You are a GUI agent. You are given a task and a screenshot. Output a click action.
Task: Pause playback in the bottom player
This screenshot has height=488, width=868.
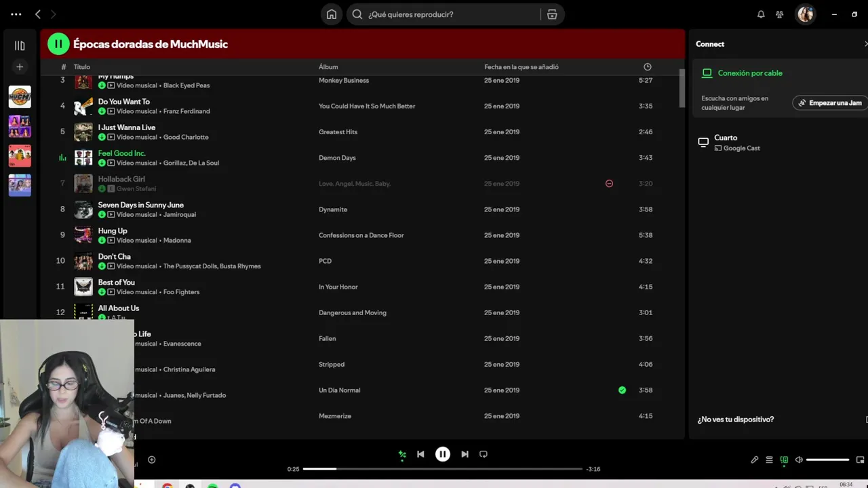[443, 454]
